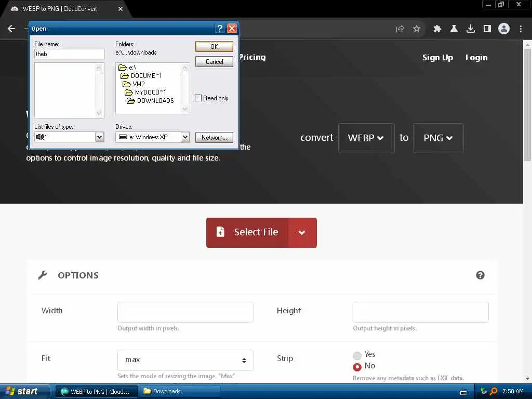This screenshot has width=532, height=399.
Task: Switch to the WEBP to PNG taskbar item
Action: coord(96,391)
